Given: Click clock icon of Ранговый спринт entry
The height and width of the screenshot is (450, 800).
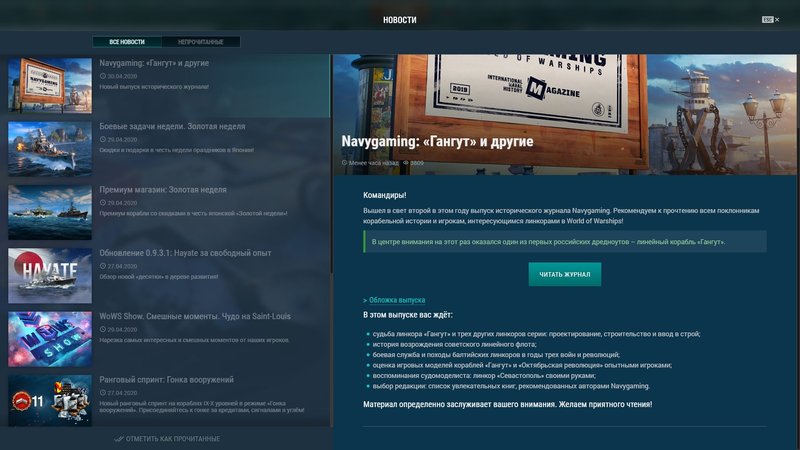Looking at the screenshot, I should point(103,393).
